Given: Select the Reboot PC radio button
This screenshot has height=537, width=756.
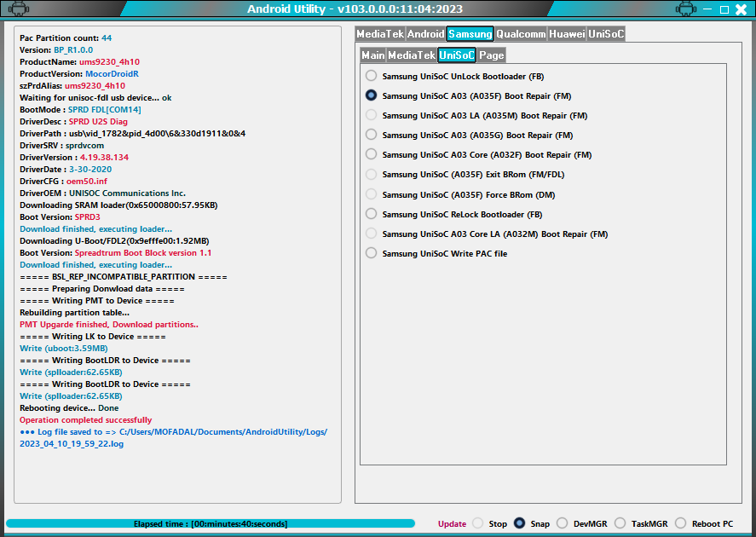Looking at the screenshot, I should (681, 523).
